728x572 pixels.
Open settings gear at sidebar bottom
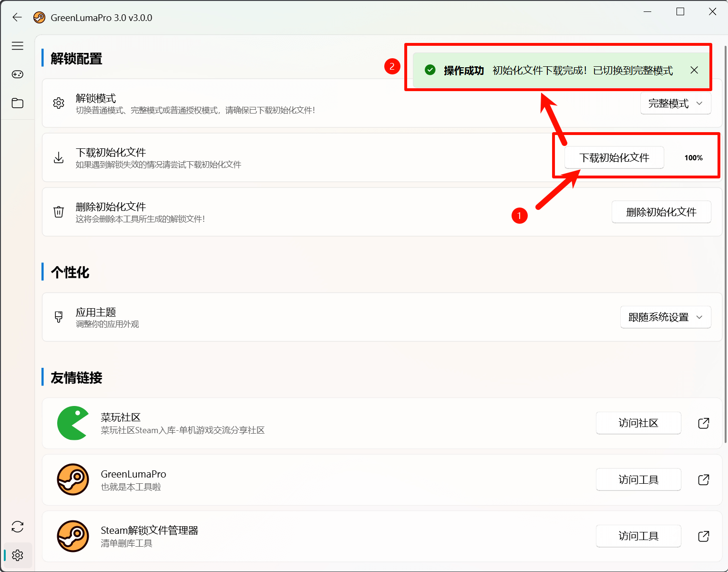(x=18, y=555)
